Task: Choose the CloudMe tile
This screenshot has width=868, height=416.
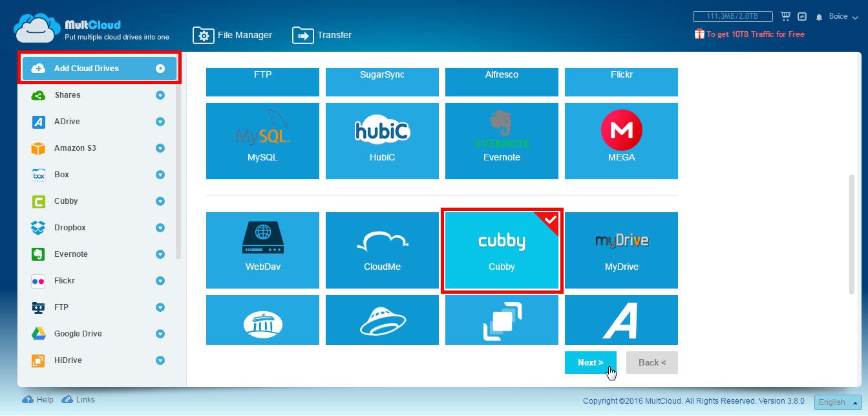Action: coord(382,250)
